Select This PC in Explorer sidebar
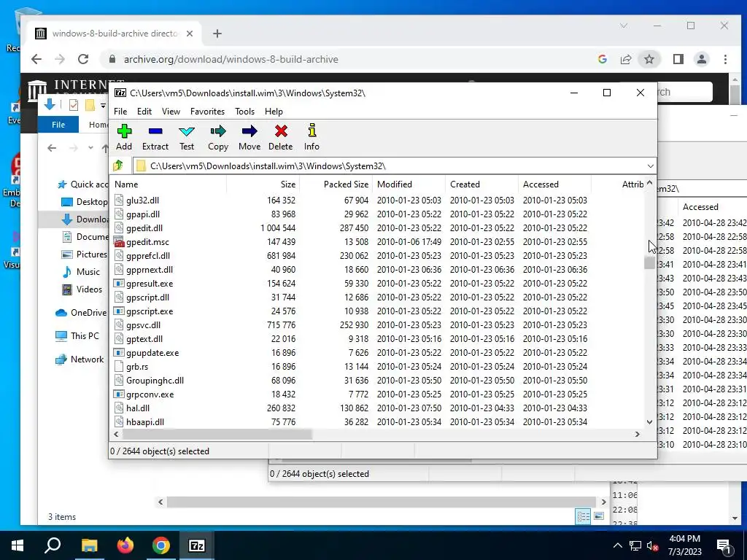Image resolution: width=747 pixels, height=560 pixels. (x=77, y=336)
